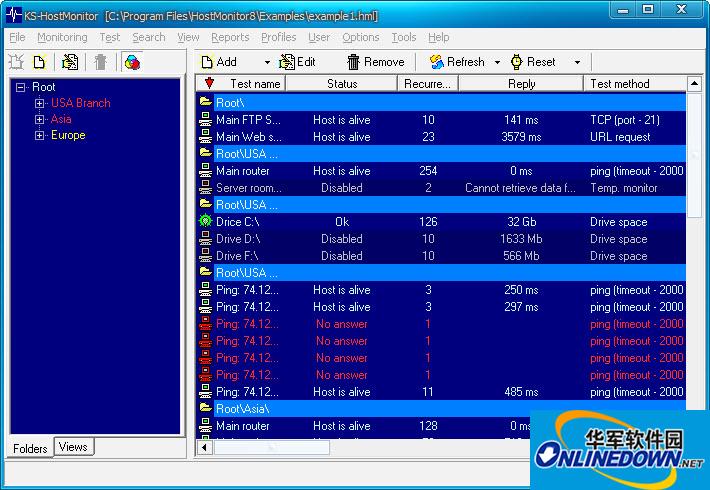This screenshot has width=710, height=490.
Task: Sort by Status column header
Action: [342, 84]
